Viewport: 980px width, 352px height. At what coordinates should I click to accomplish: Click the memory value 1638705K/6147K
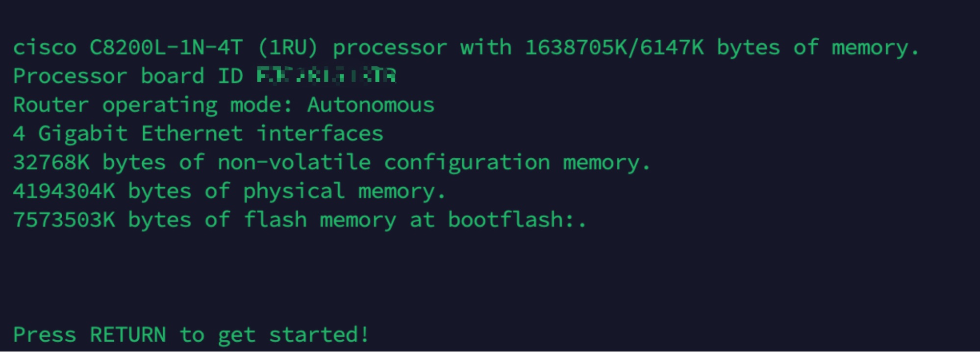614,48
